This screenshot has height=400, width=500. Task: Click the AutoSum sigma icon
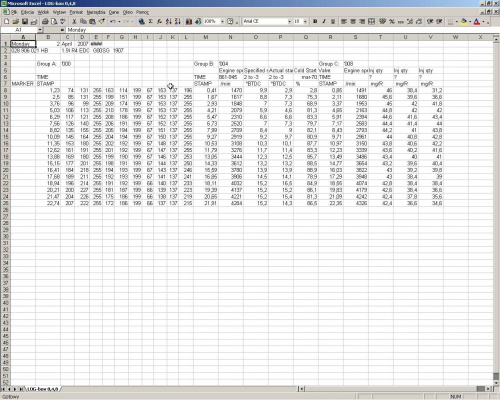tap(151, 21)
